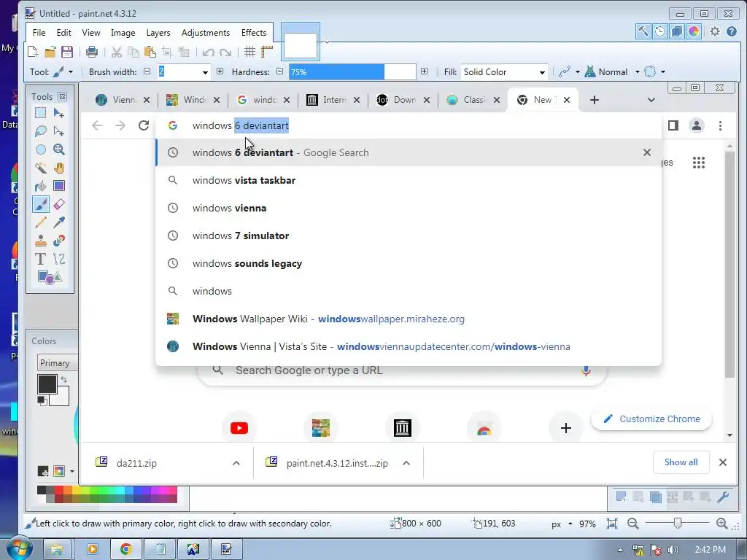This screenshot has width=747, height=560.
Task: Toggle rulers display
Action: 267,52
